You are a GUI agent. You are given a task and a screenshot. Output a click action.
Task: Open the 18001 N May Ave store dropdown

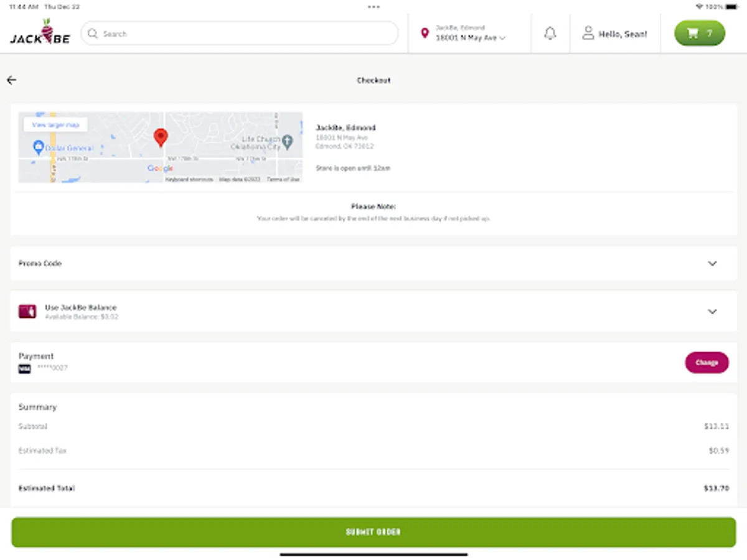tap(471, 38)
